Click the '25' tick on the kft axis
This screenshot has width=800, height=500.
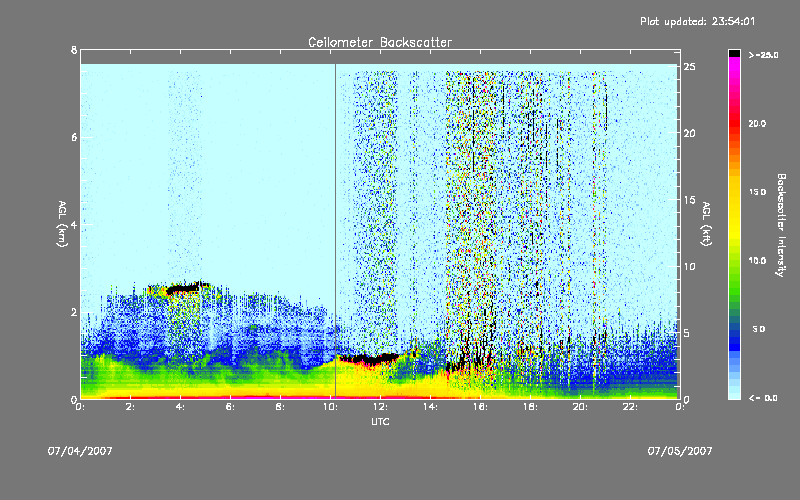pos(690,67)
